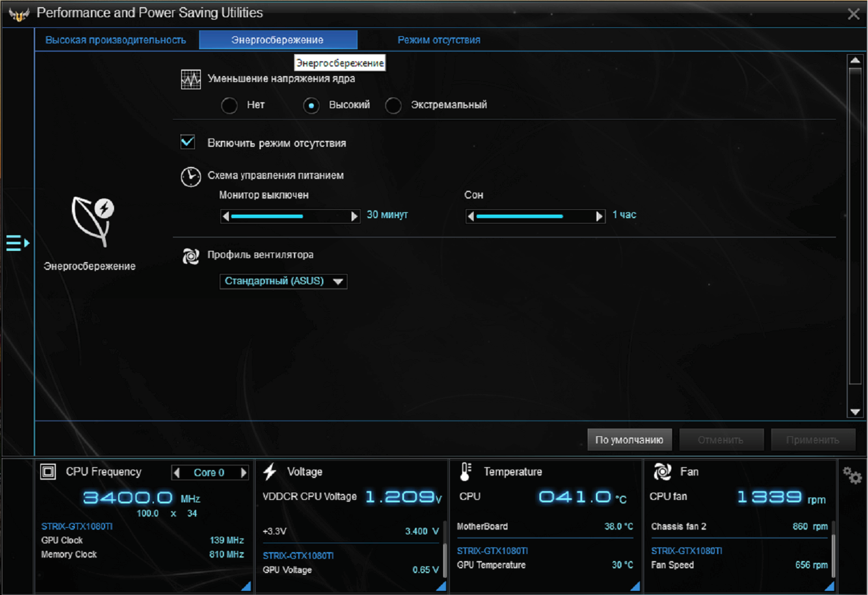Click the main panel vertical scrollbar

click(855, 226)
